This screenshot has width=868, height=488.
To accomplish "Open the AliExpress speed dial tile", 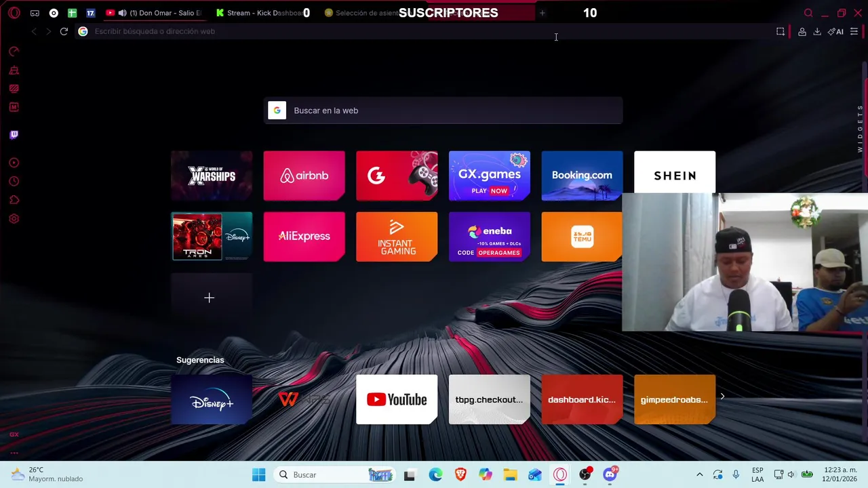I will [x=304, y=237].
